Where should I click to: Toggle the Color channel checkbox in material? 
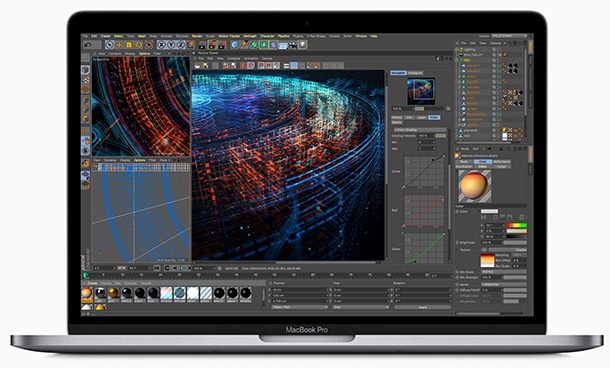point(458,212)
